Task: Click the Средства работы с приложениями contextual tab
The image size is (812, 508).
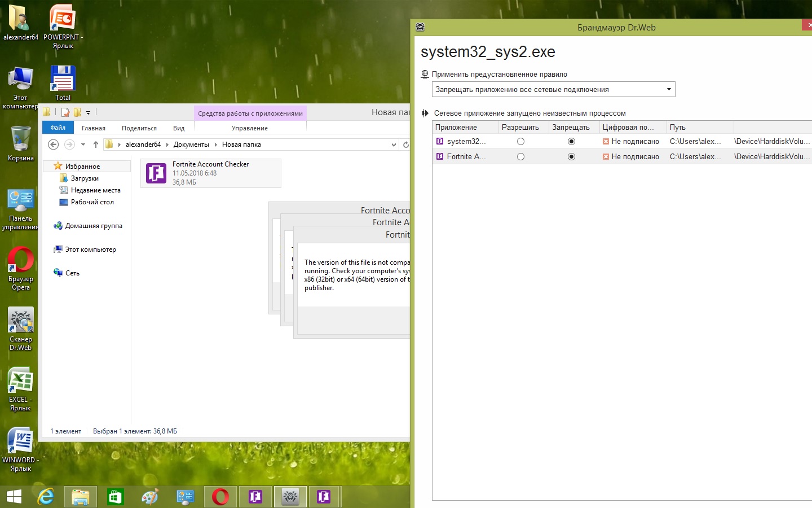Action: (x=250, y=113)
